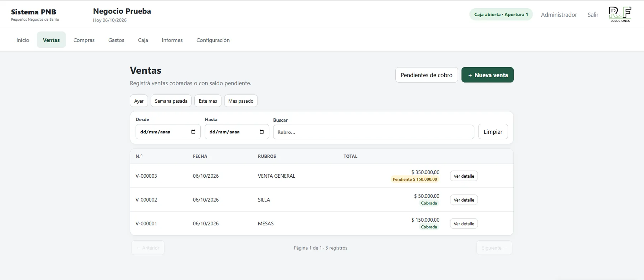Image resolution: width=644 pixels, height=280 pixels.
Task: Click the Sistema PNB title
Action: click(x=34, y=12)
